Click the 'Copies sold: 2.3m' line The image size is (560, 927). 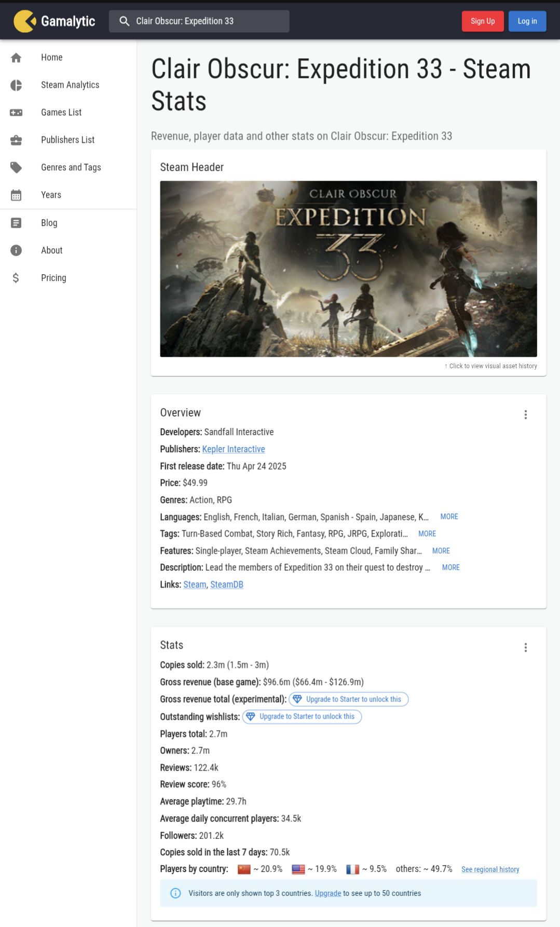pos(214,665)
